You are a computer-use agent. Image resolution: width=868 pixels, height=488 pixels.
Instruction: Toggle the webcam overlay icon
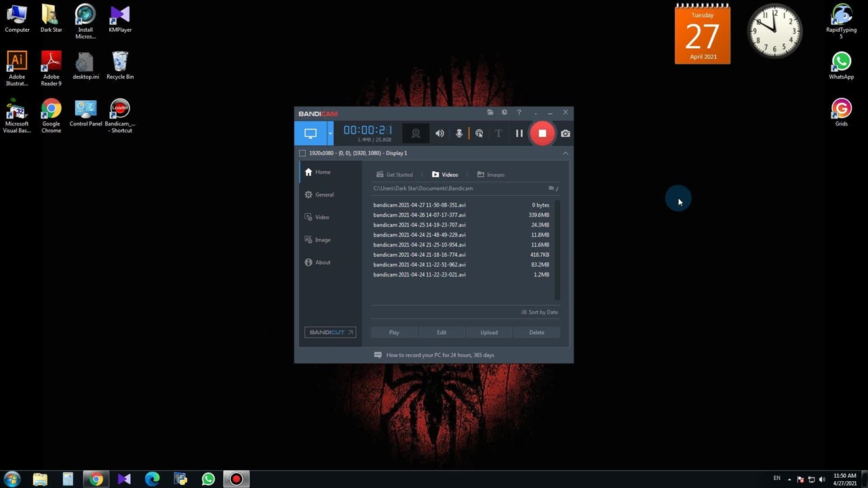416,134
